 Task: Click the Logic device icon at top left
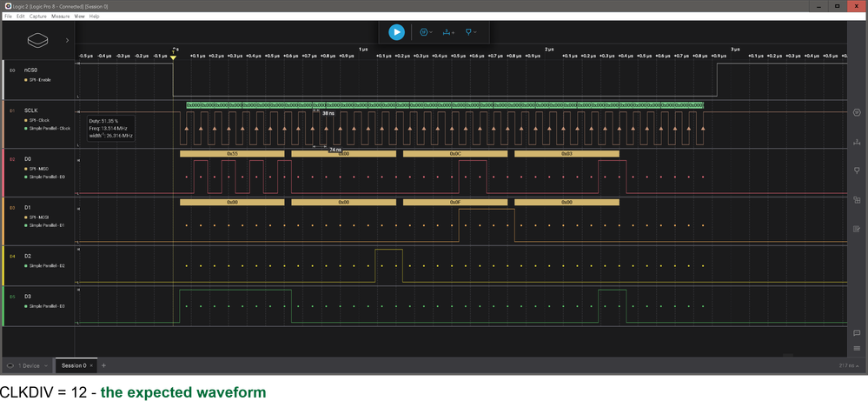pyautogui.click(x=38, y=40)
